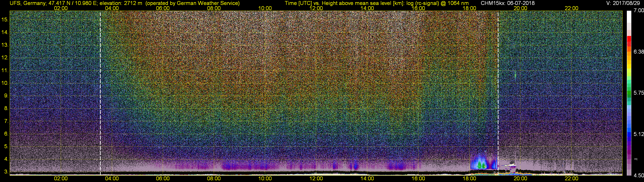644x182 pixels.
Task: Click the bottom axis 22:00 time label
Action: [571, 179]
